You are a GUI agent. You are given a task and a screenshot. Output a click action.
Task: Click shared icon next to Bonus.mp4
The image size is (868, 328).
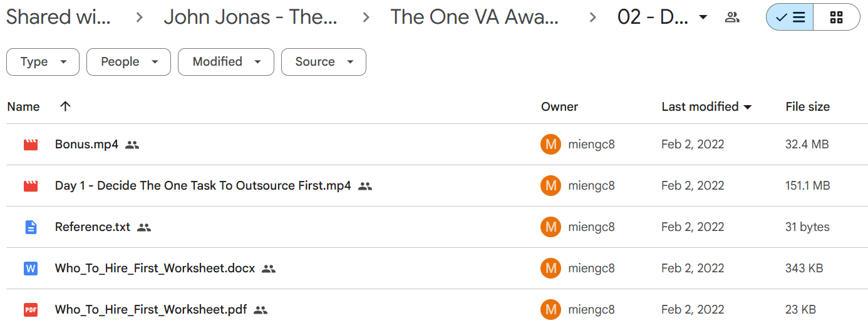click(x=132, y=145)
